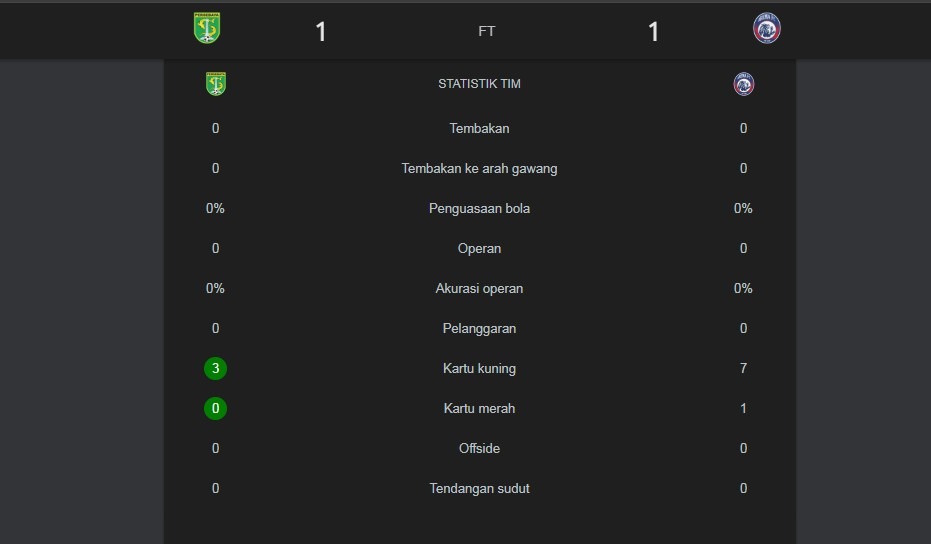Select the Penguasaan bola row label
931x544 pixels.
[x=479, y=208]
